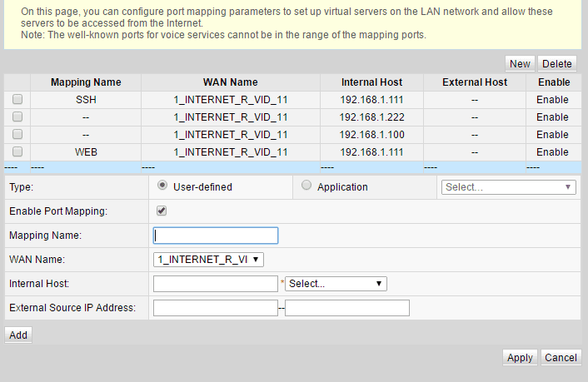The width and height of the screenshot is (588, 382).
Task: Click the Add button
Action: tap(18, 335)
